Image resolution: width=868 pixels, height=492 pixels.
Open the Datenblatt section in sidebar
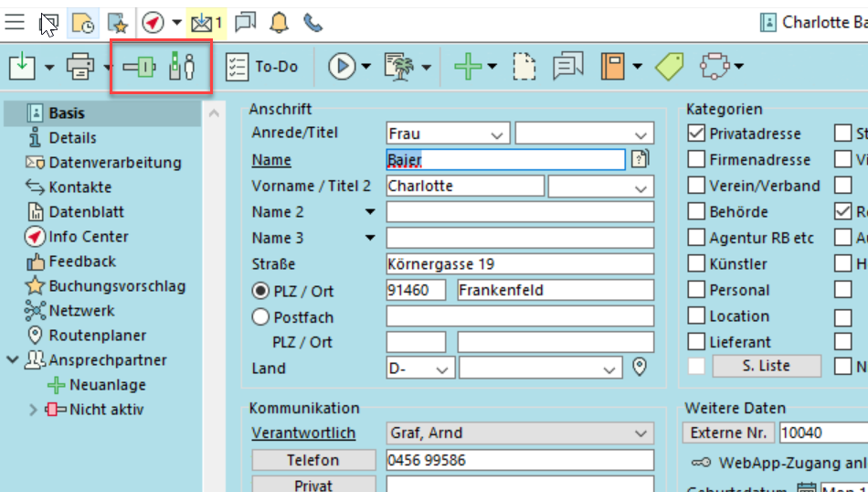(x=86, y=212)
